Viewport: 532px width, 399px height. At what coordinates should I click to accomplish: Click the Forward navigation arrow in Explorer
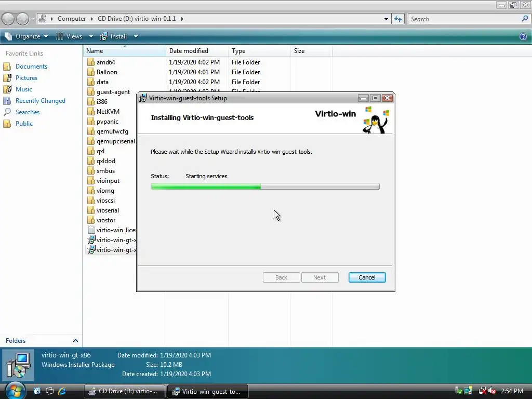[x=22, y=19]
